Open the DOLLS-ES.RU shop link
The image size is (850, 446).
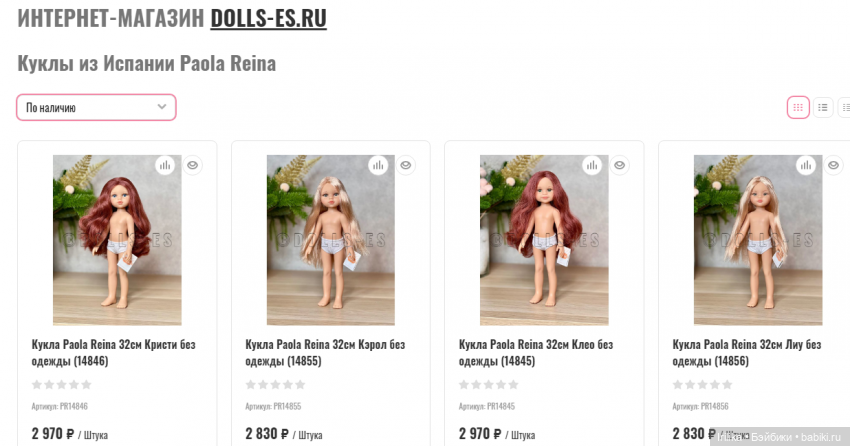pyautogui.click(x=268, y=18)
